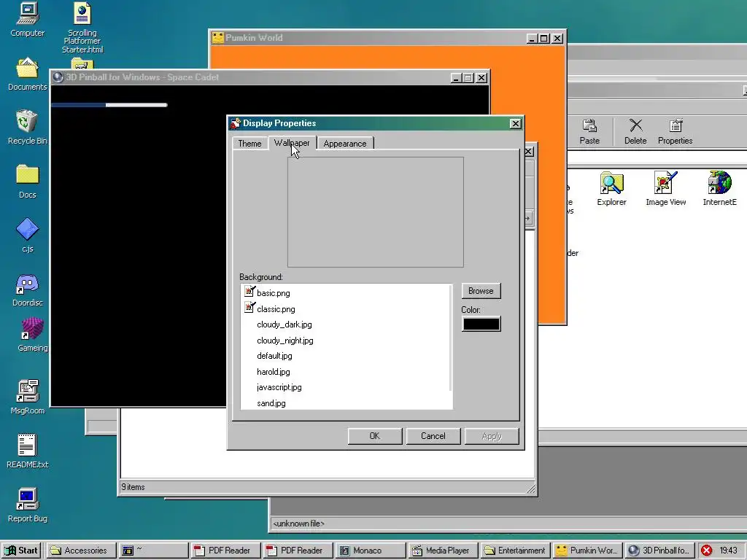This screenshot has width=747, height=560.
Task: Select cloudy_dark.jpg wallpaper
Action: point(285,324)
